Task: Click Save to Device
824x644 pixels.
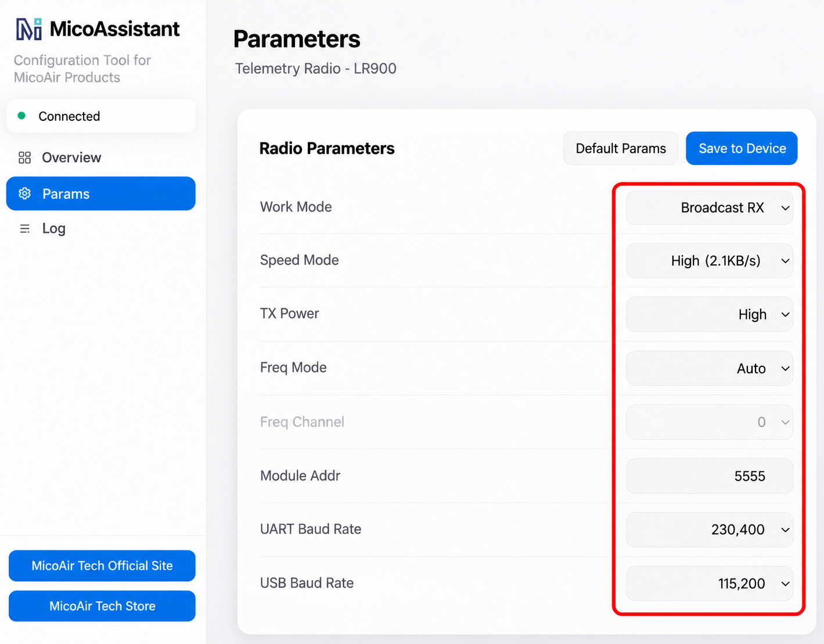Action: point(742,148)
